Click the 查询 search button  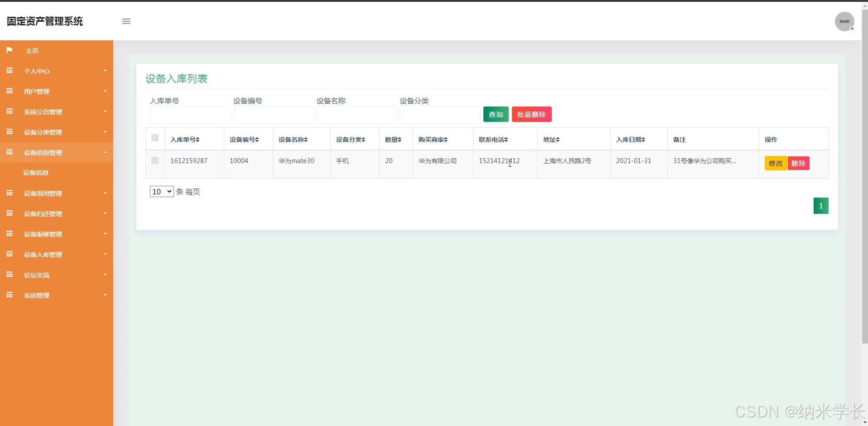pos(496,114)
